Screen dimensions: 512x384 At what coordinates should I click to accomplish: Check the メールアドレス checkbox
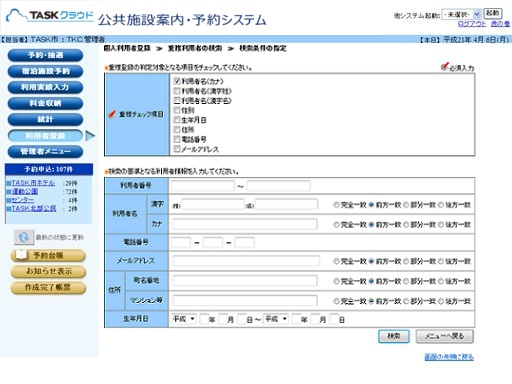pyautogui.click(x=177, y=149)
